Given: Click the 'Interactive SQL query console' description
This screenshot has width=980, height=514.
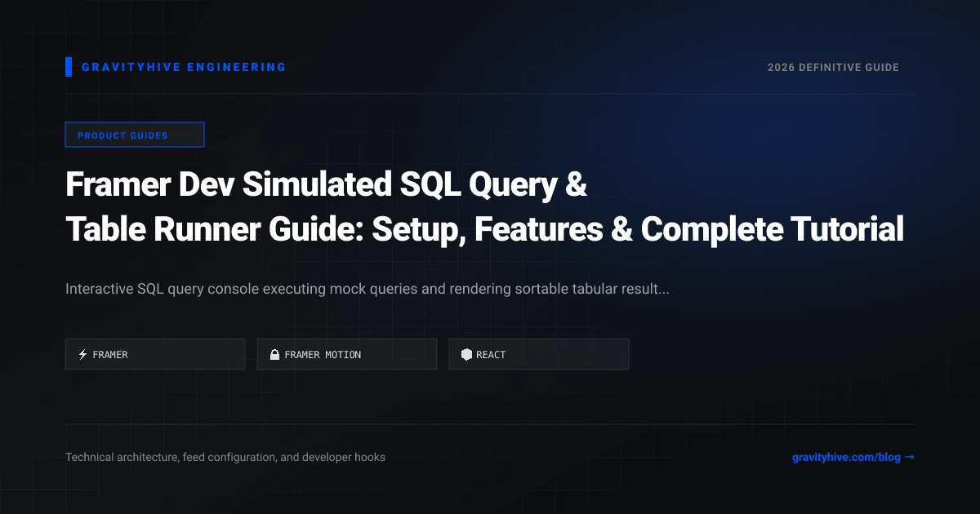Looking at the screenshot, I should coord(367,290).
